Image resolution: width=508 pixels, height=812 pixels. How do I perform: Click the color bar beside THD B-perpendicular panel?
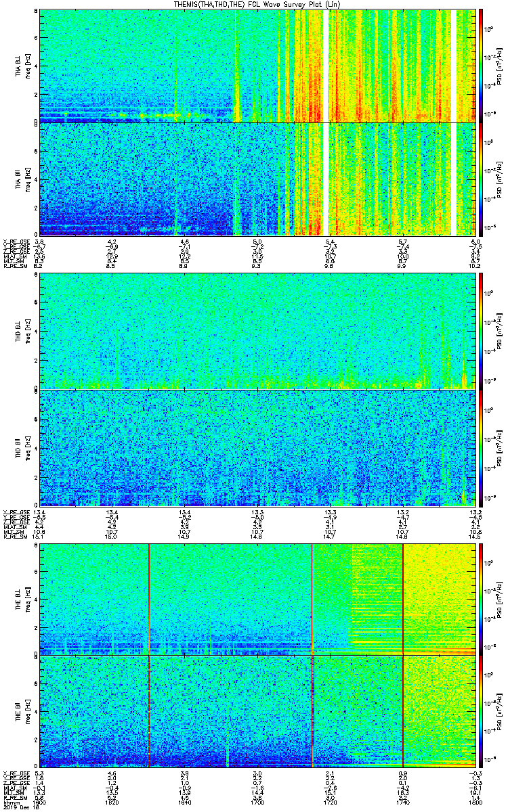(481, 331)
